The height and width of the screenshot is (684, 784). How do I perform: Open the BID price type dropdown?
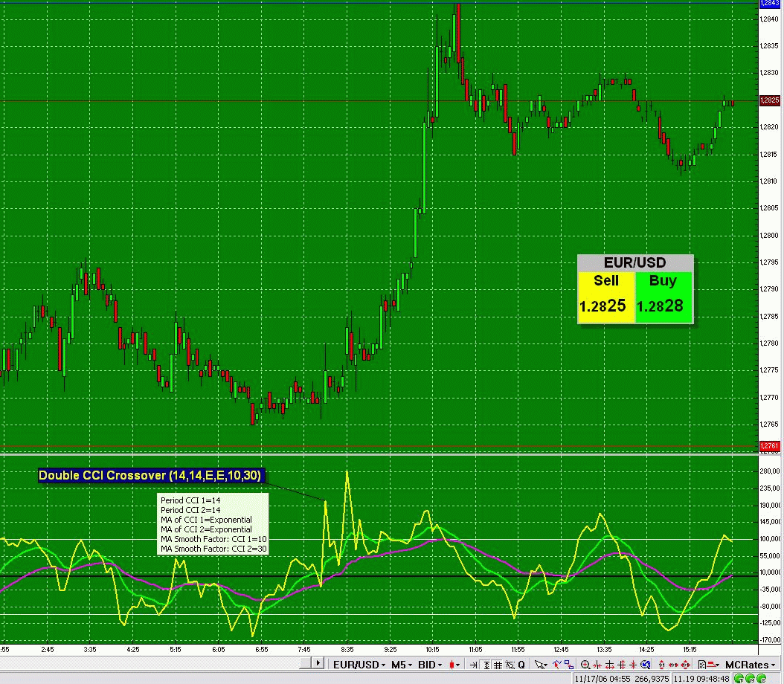click(x=431, y=665)
